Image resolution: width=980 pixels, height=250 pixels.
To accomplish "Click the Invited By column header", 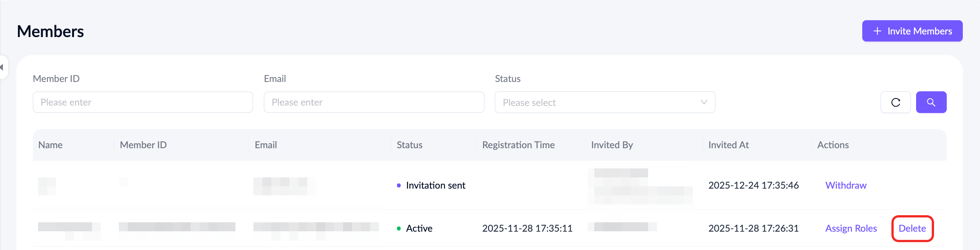I will pos(612,145).
